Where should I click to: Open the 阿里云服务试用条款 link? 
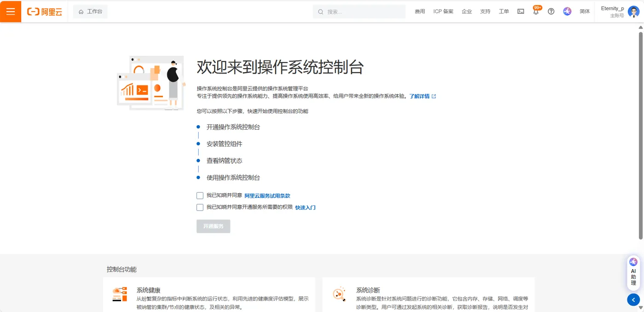click(267, 196)
